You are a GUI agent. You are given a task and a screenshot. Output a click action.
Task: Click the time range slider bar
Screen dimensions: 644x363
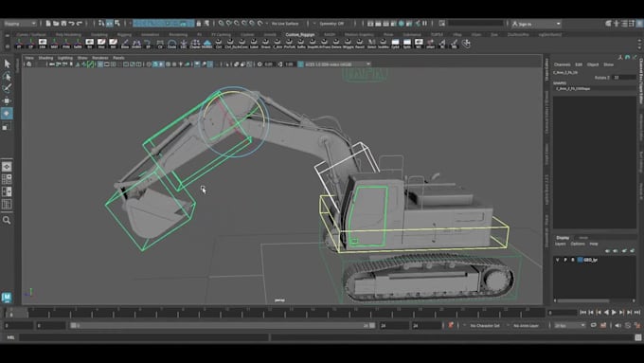point(223,325)
